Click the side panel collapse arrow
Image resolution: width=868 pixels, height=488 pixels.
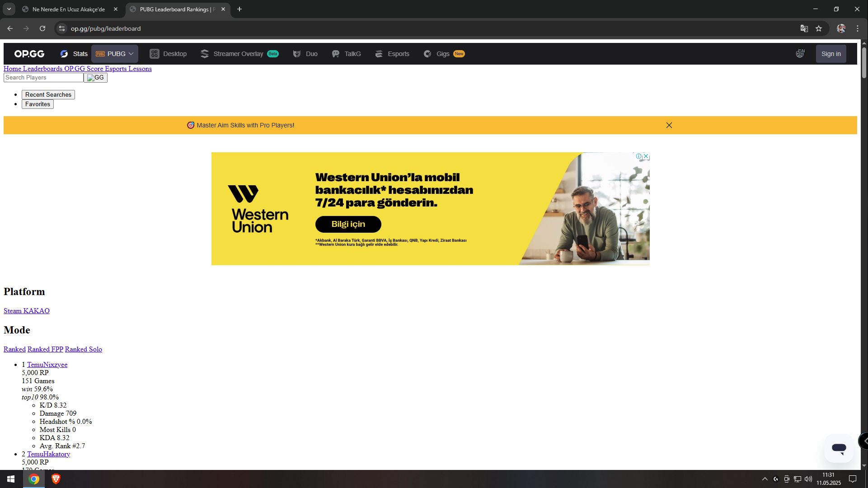click(864, 441)
